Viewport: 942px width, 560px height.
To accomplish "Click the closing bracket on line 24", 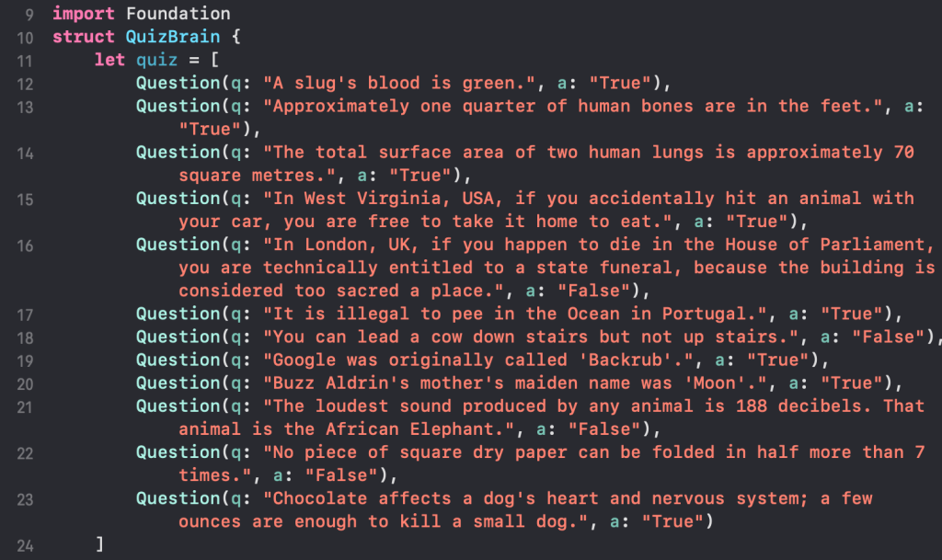I will pos(99,545).
